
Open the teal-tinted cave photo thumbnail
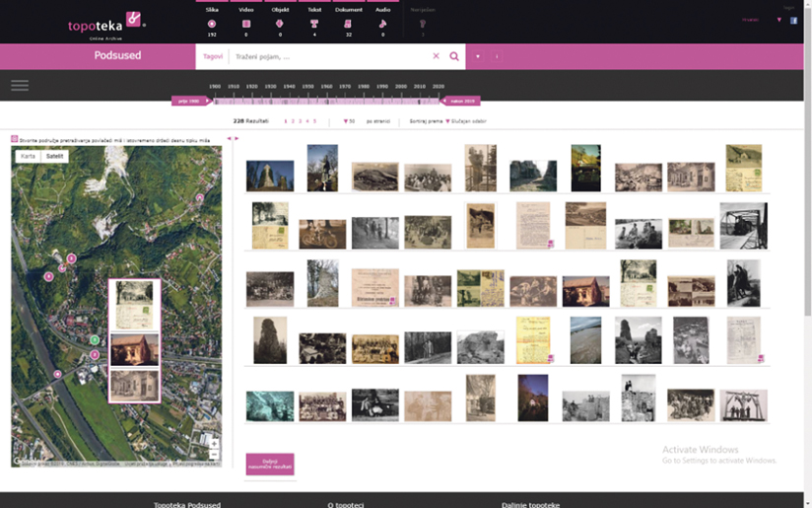(x=270, y=405)
